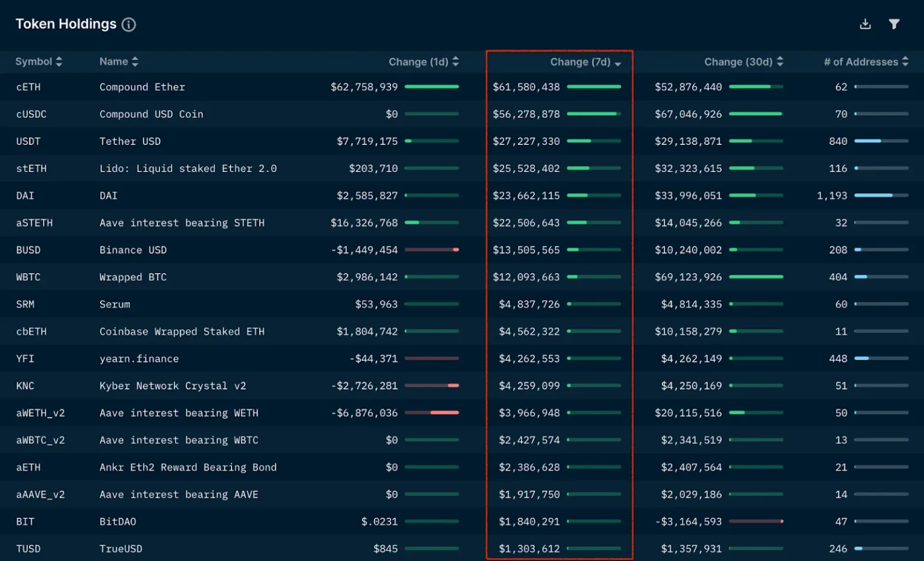Screen dimensions: 924x561
Task: Click the sort arrows beside Change (30d)
Action: pos(780,61)
